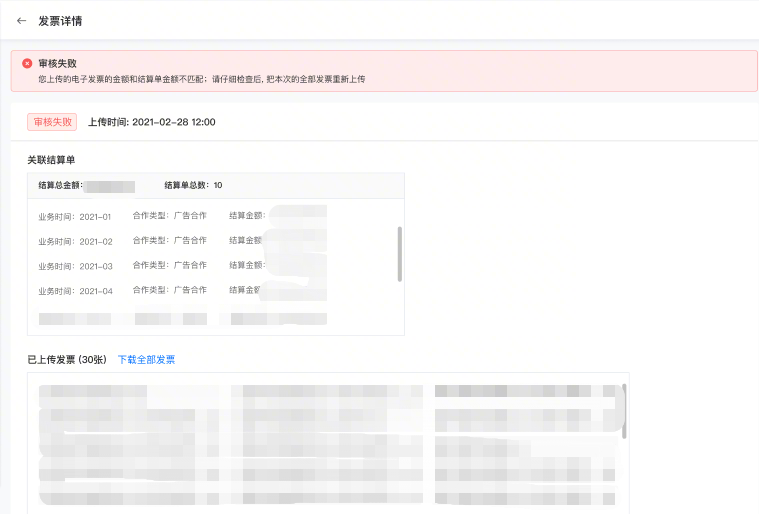Screen dimensions: 759x514
Task: Click the 发票详情 page title
Action: point(60,20)
